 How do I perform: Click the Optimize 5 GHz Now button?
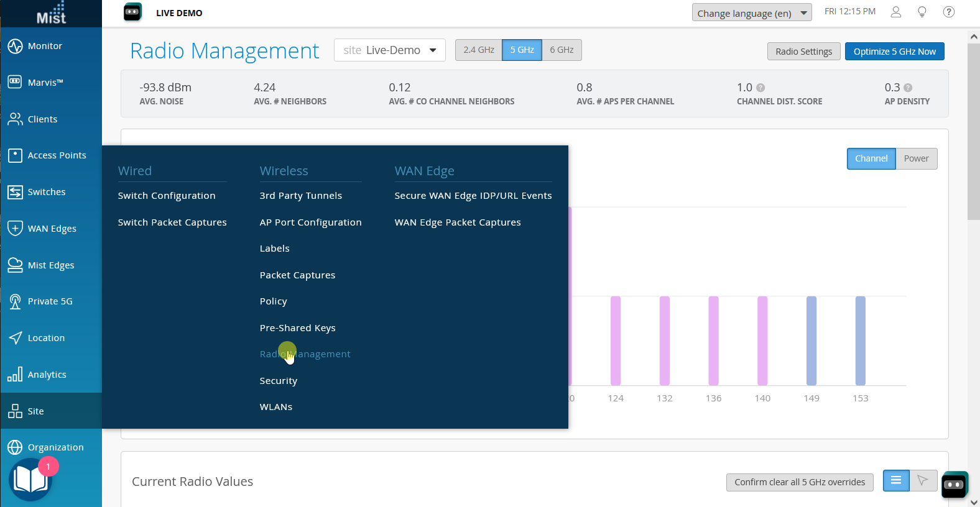(894, 52)
